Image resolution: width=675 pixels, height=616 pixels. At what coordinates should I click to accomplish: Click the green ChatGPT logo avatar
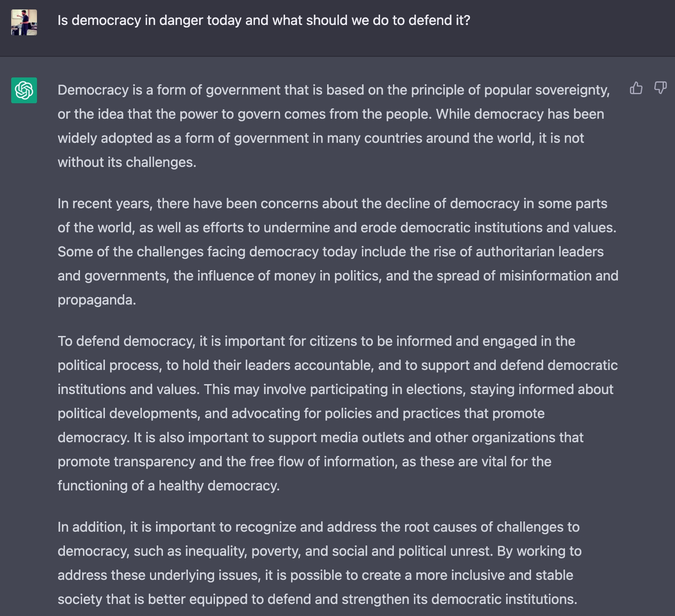click(24, 90)
